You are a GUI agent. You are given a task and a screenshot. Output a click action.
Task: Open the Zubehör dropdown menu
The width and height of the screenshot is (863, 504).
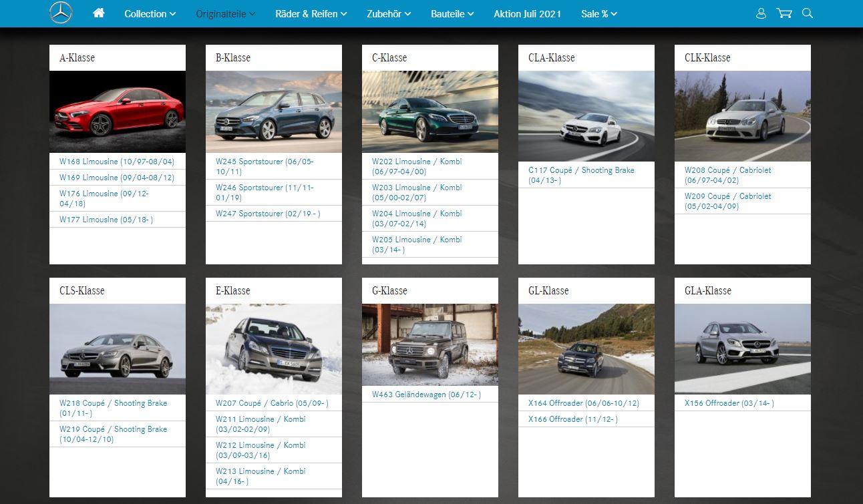pyautogui.click(x=388, y=13)
